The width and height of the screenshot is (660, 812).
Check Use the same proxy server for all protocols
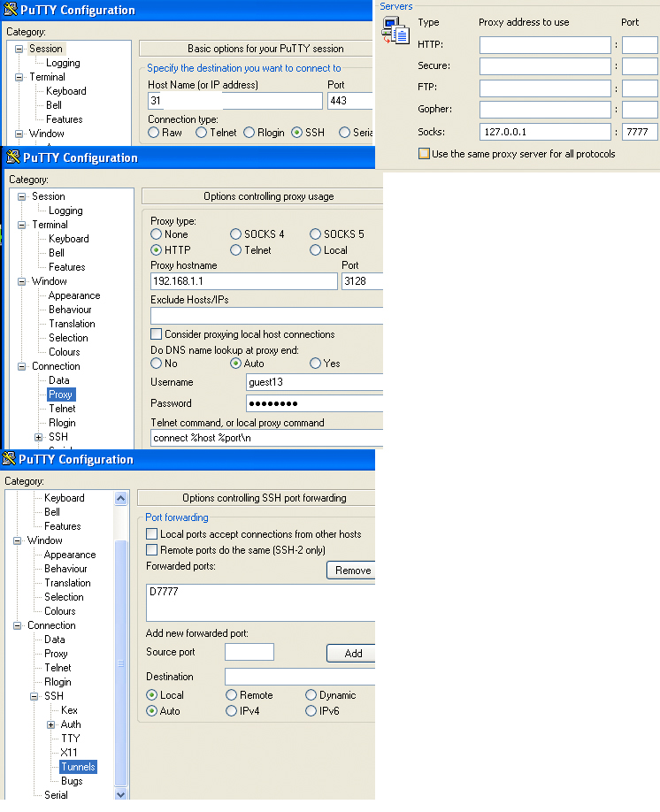click(x=424, y=154)
